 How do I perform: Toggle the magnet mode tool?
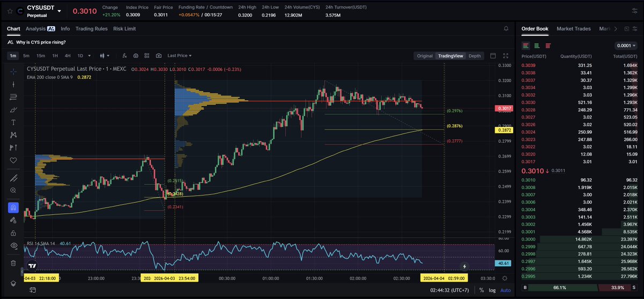(x=13, y=207)
